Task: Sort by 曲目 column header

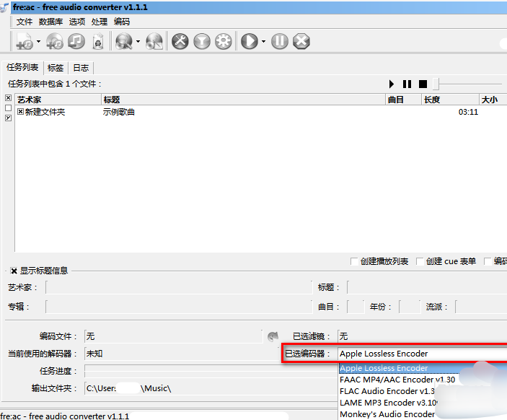Action: click(x=404, y=100)
